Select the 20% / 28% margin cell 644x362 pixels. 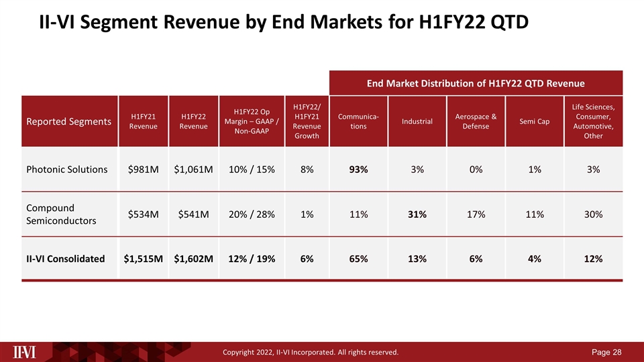[250, 214]
